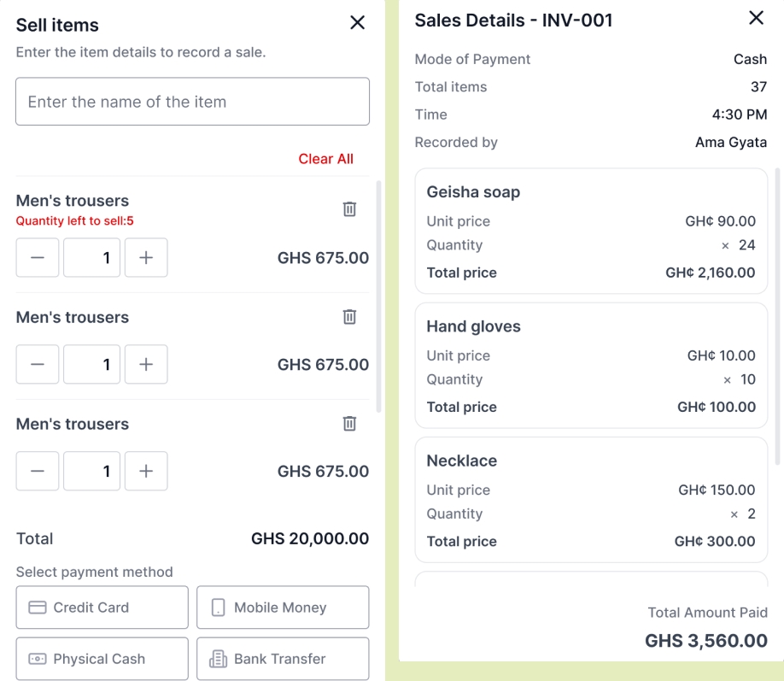Select Credit Card payment method
The image size is (784, 681).
(x=102, y=608)
